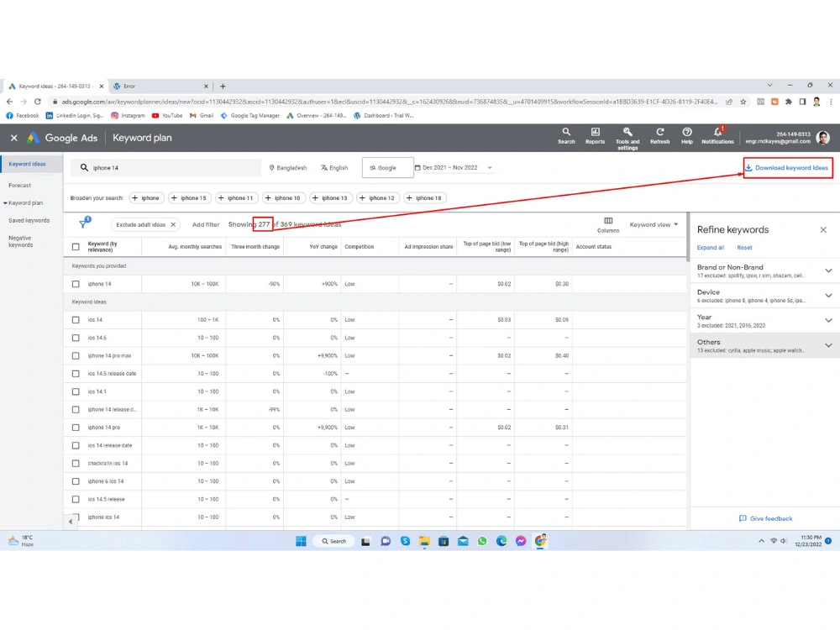Open the Notifications bell icon
Screen dimensions: 840x630
(x=717, y=136)
